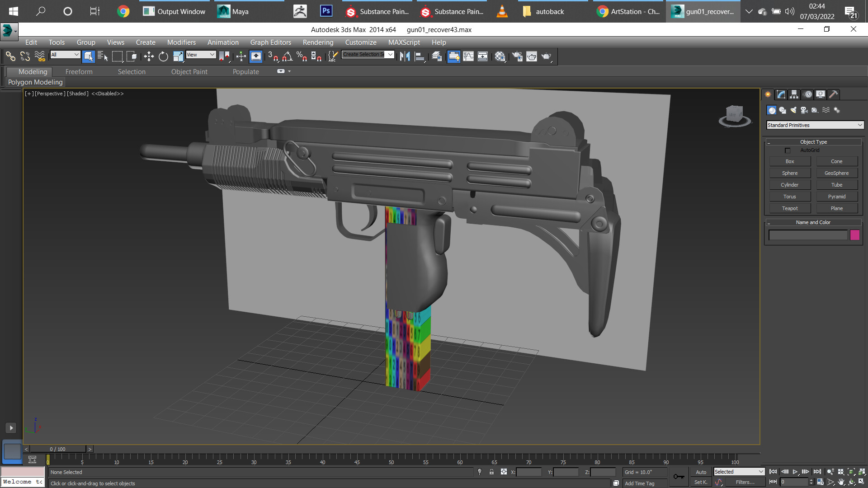Activate the Select Object tool
This screenshot has width=868, height=488.
click(x=88, y=56)
